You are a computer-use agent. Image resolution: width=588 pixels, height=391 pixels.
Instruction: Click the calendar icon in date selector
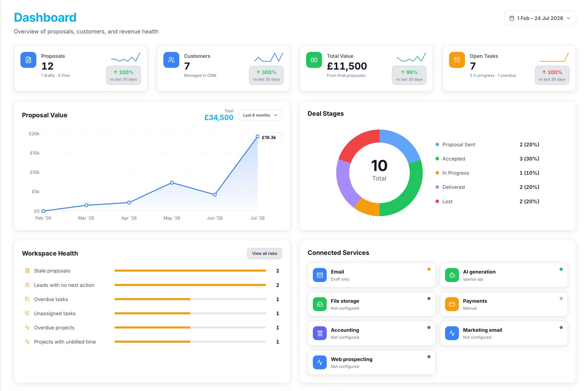[x=512, y=18]
